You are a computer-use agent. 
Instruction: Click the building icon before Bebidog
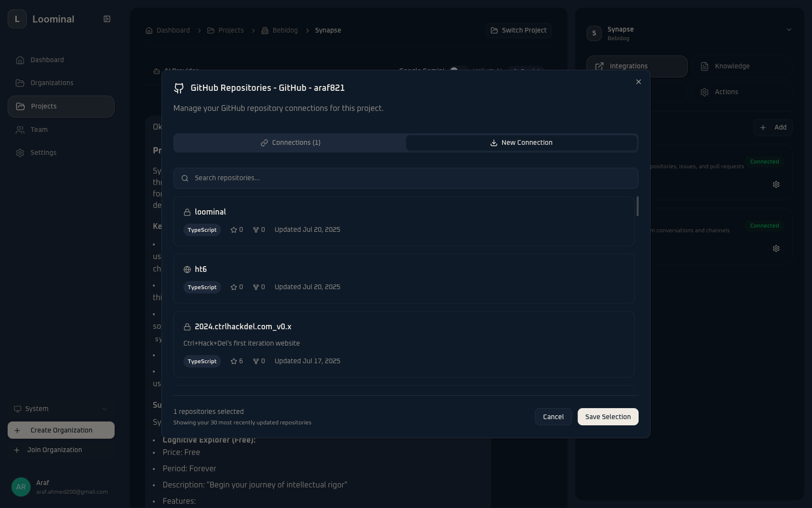click(265, 31)
